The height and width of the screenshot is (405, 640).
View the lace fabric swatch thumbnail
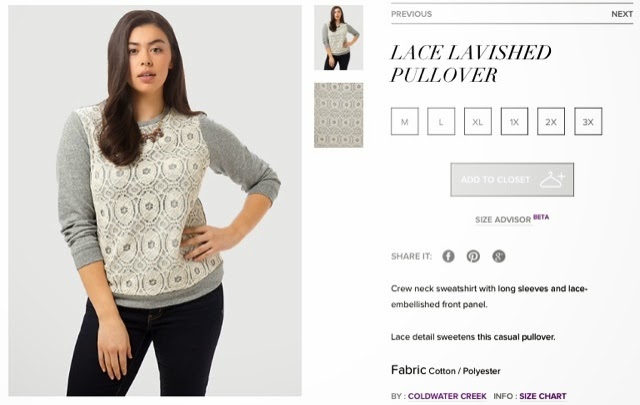click(338, 115)
